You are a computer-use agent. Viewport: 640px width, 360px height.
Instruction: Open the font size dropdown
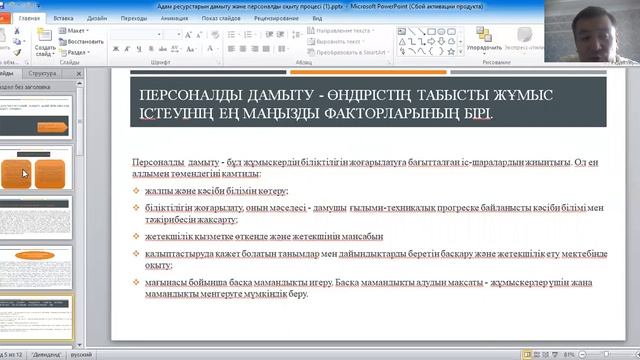point(172,35)
